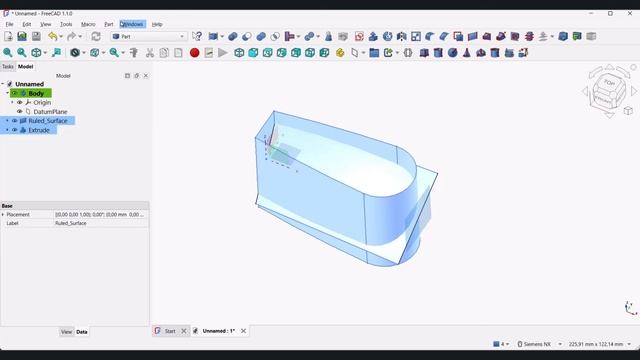Click the Create group folder icon
The image size is (640, 360).
[x=374, y=53]
